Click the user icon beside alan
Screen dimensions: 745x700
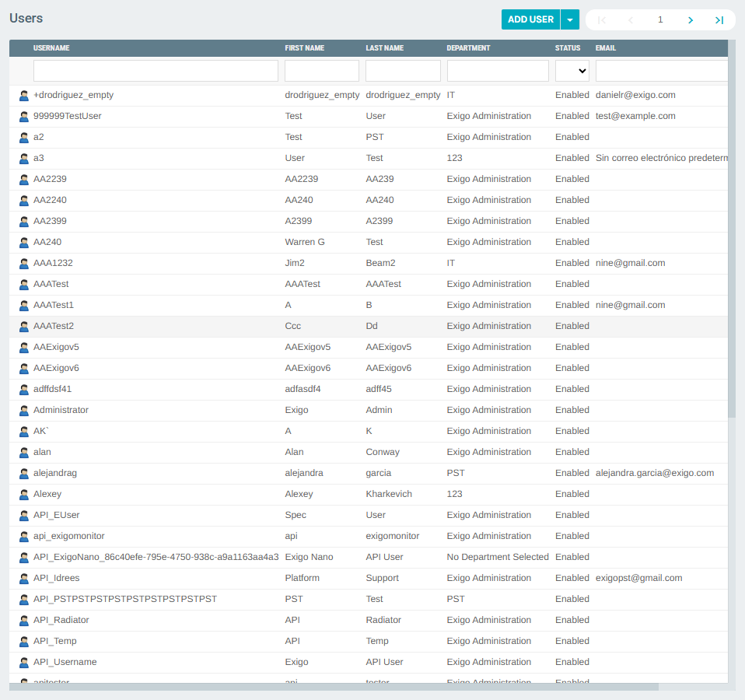pos(23,452)
